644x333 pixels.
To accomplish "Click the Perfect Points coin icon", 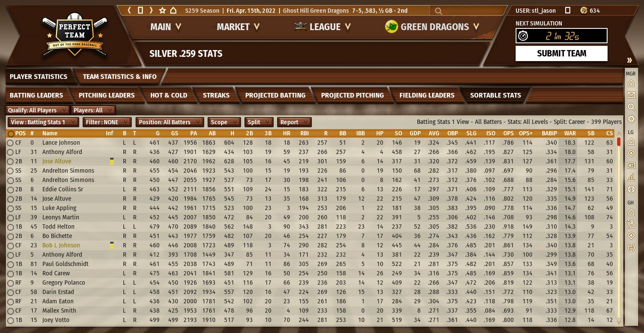I will coord(583,11).
